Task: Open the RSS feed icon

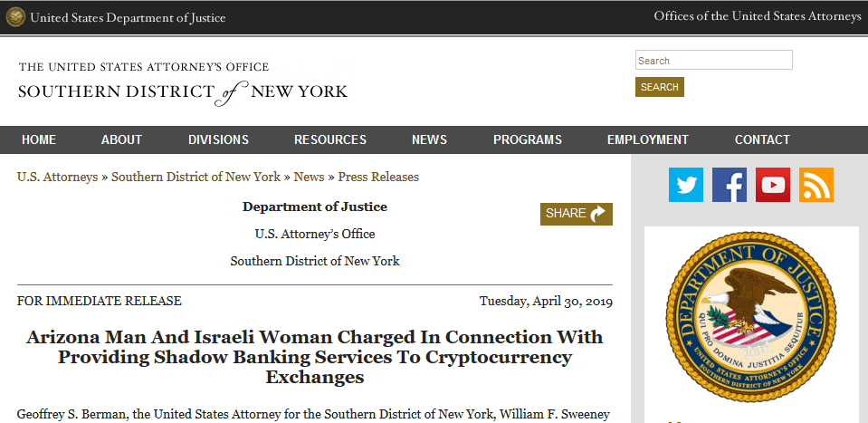Action: 816,185
